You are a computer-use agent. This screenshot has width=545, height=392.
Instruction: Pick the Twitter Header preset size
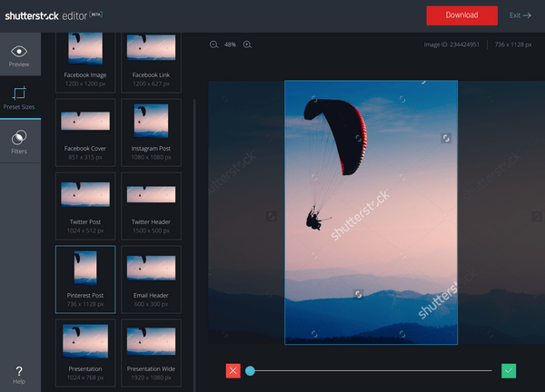151,202
